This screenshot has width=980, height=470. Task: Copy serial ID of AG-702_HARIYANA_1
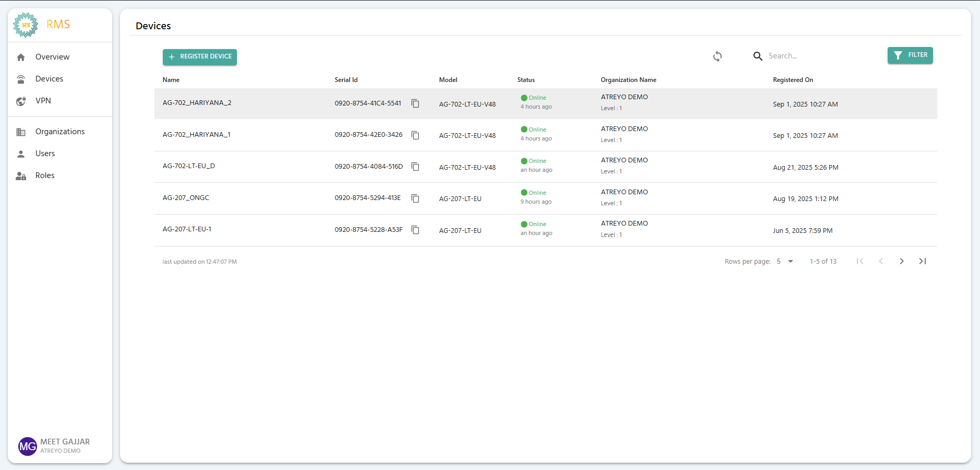[x=415, y=135]
